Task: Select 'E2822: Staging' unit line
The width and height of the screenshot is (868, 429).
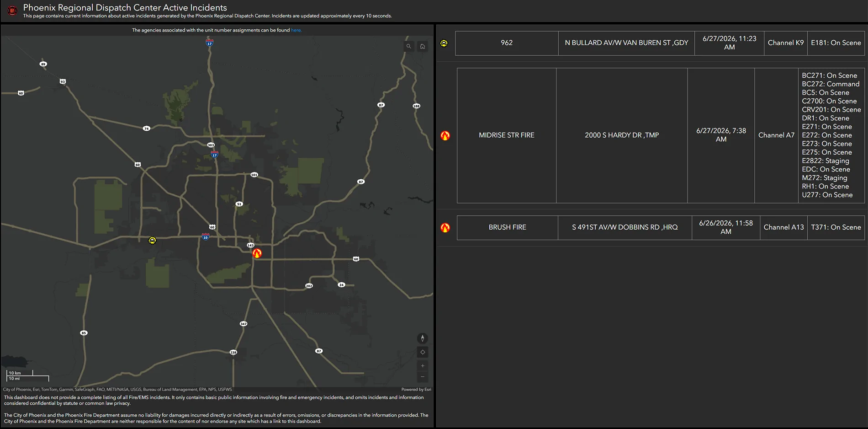Action: [x=826, y=161]
